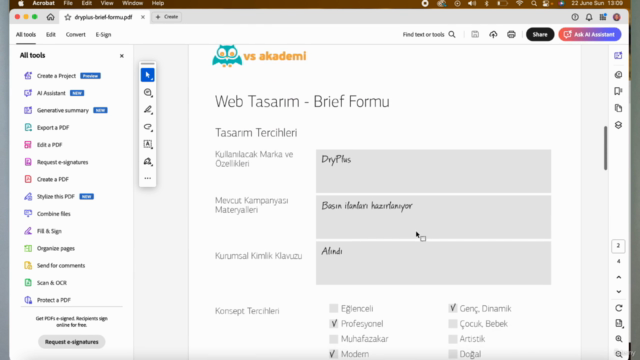640x360 pixels.
Task: Open notifications bell icon
Action: pyautogui.click(x=589, y=17)
